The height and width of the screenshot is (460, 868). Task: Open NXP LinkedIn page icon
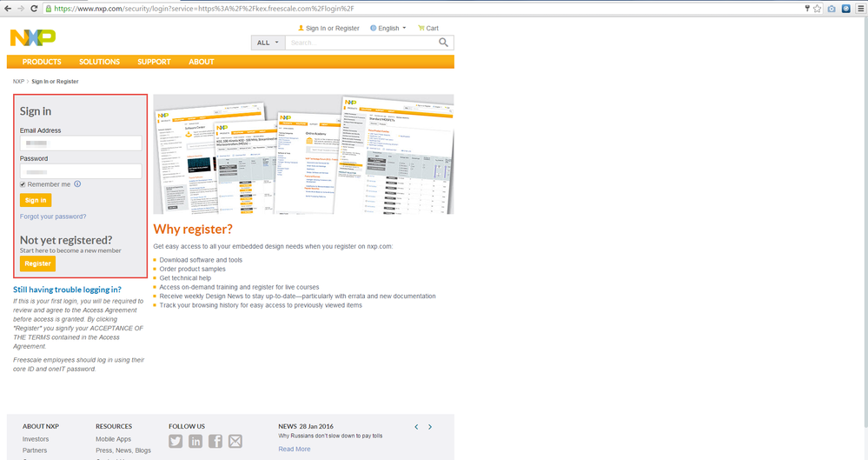(x=195, y=441)
